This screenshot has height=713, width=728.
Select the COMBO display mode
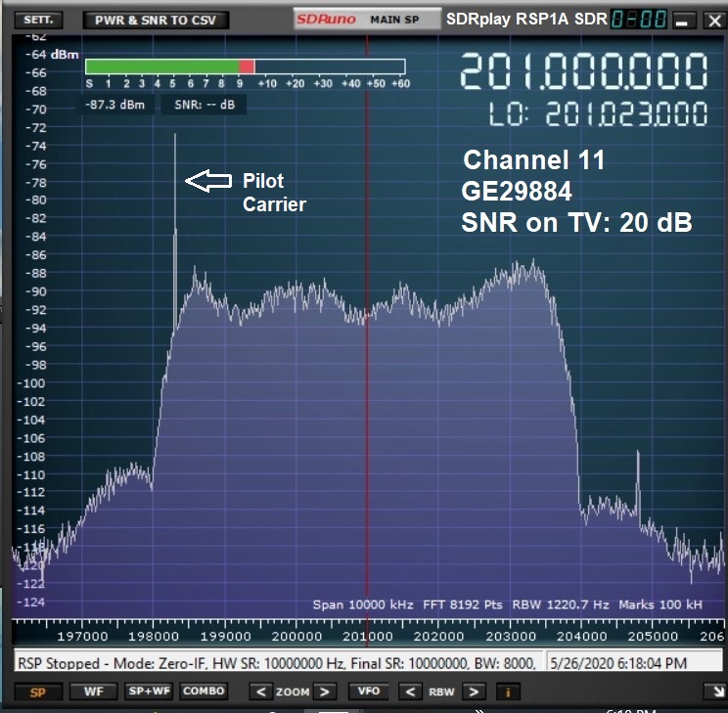pos(204,691)
